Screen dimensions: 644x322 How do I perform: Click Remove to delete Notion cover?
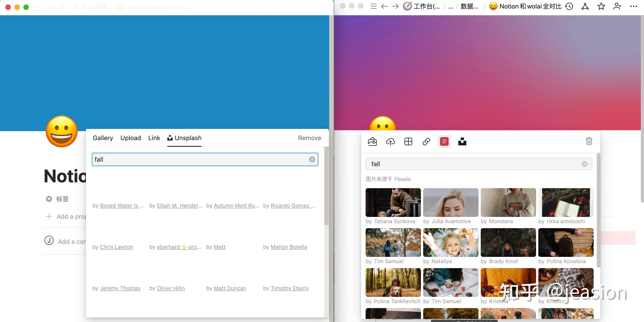(x=309, y=138)
